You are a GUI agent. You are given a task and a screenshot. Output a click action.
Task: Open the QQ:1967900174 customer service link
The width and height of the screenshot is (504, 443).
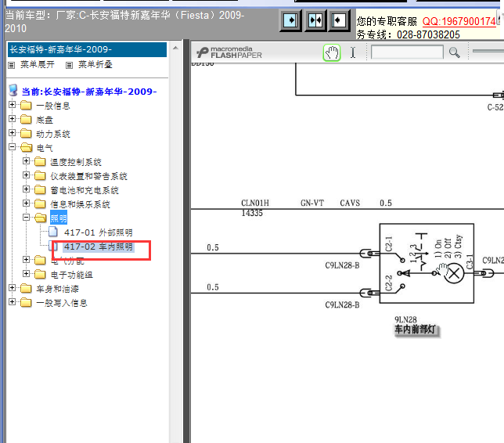click(459, 22)
